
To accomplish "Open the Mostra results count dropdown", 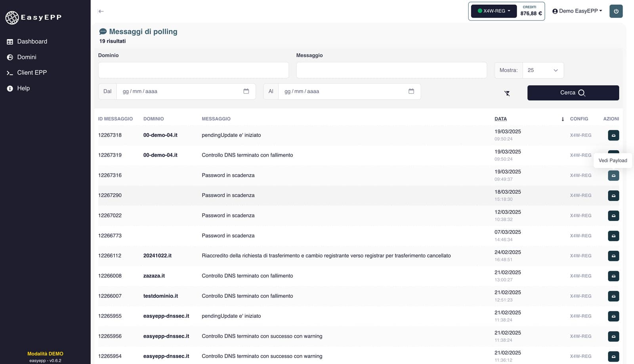I will click(x=542, y=70).
